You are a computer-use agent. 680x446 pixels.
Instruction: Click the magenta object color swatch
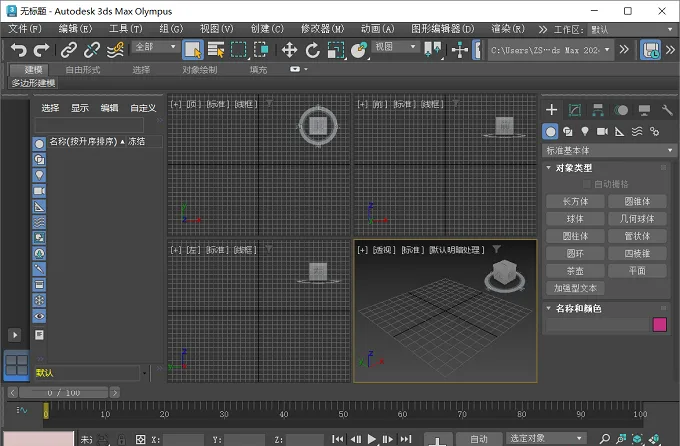660,325
